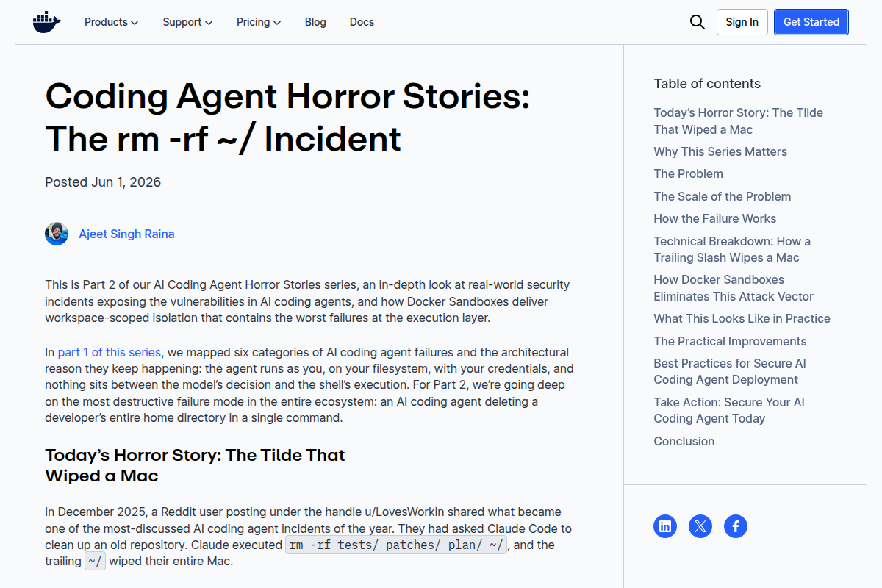Image resolution: width=882 pixels, height=588 pixels.
Task: Share article on Facebook
Action: pos(736,526)
